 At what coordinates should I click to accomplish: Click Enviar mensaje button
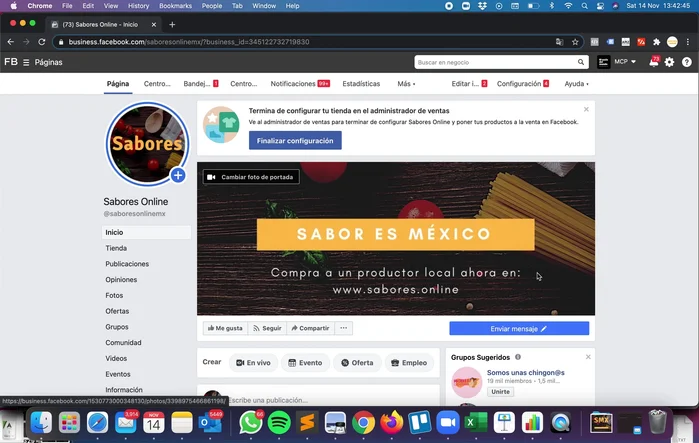coord(519,328)
